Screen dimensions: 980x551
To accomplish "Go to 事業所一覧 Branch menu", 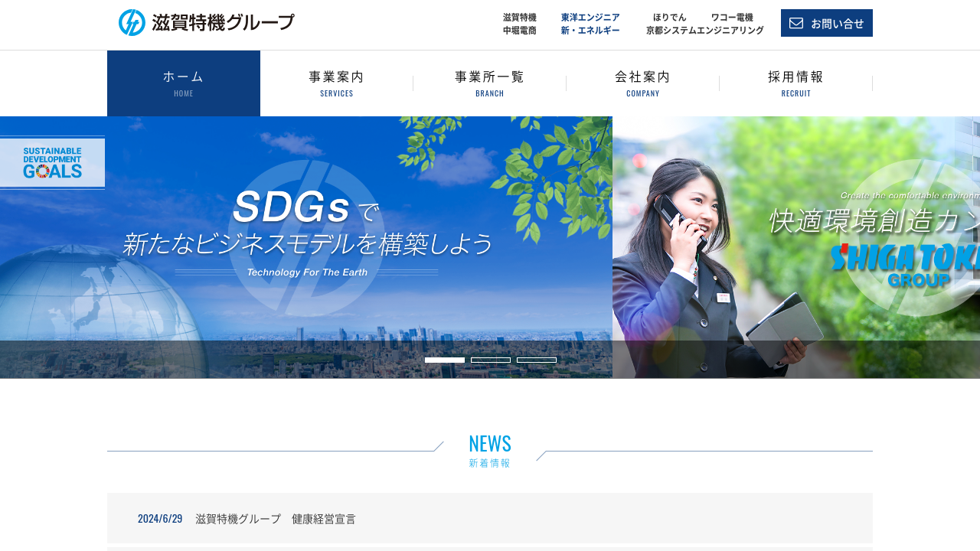I will [x=490, y=83].
